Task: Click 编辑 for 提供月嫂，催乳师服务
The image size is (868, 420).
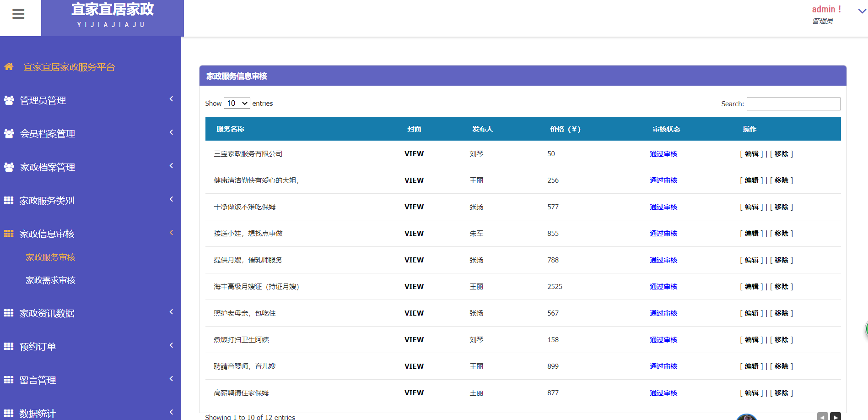Action: click(x=752, y=260)
